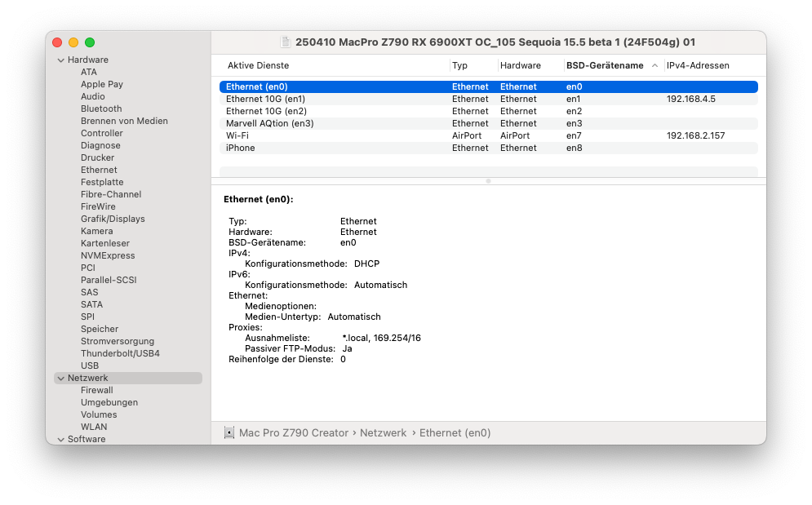812x505 pixels.
Task: Select Kartenleser in the sidebar
Action: click(105, 243)
